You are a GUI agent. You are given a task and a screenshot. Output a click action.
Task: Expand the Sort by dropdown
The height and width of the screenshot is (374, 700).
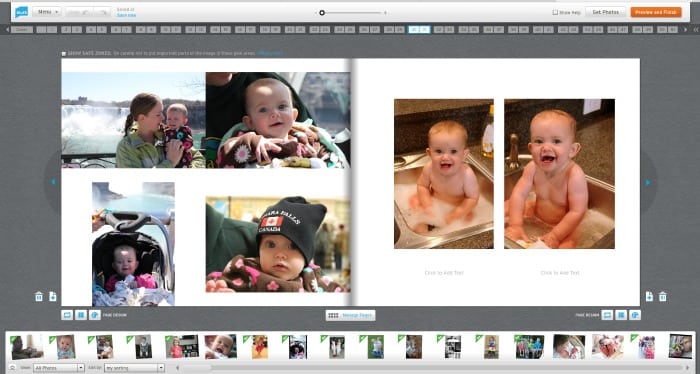[134, 368]
